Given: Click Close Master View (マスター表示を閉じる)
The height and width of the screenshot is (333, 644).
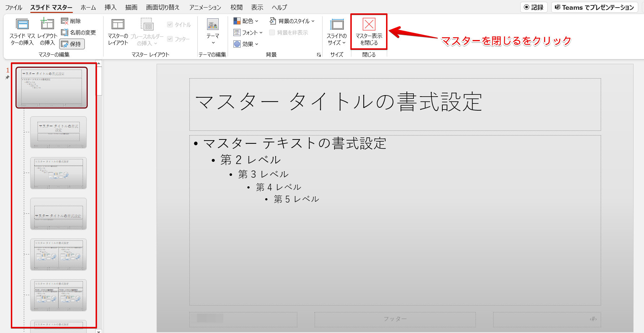Looking at the screenshot, I should click(x=369, y=32).
